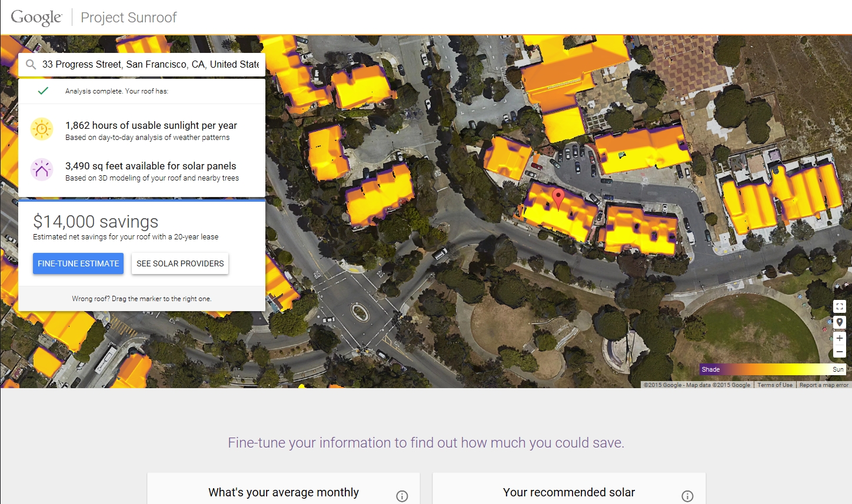Click the zoom in plus icon
Image resolution: width=852 pixels, height=504 pixels.
tap(840, 338)
